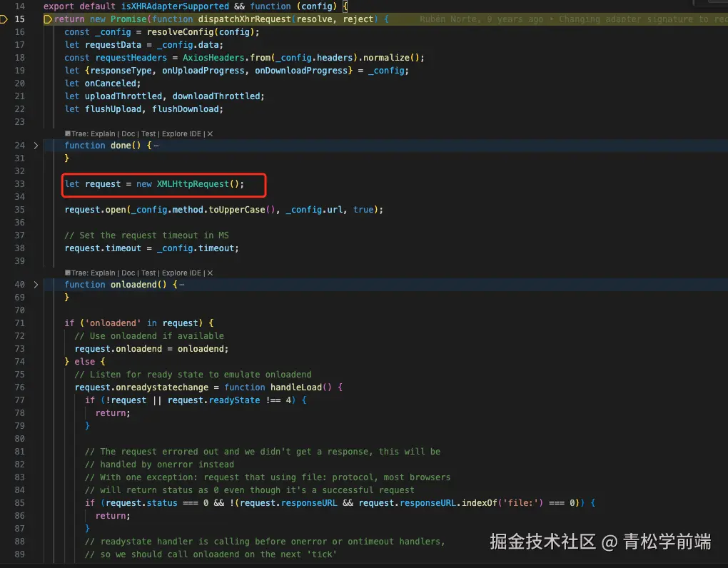Click the readyState property on line 77
Image resolution: width=728 pixels, height=568 pixels.
pos(234,400)
